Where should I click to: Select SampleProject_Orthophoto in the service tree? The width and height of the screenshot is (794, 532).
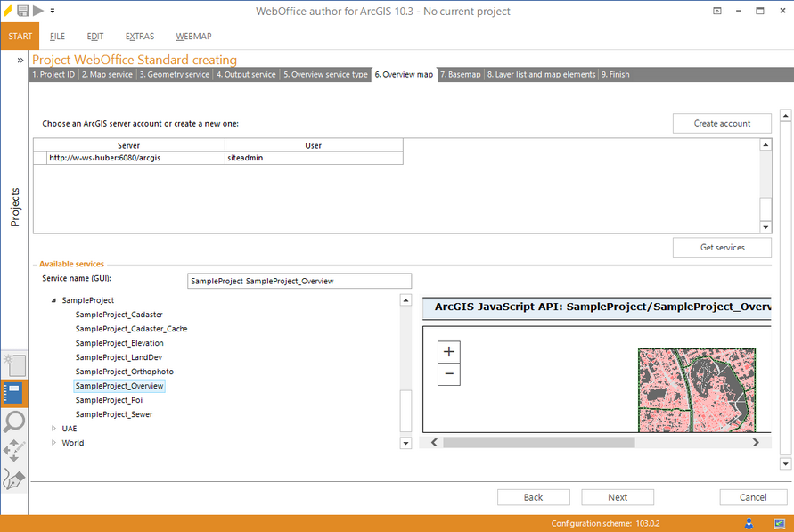[124, 372]
